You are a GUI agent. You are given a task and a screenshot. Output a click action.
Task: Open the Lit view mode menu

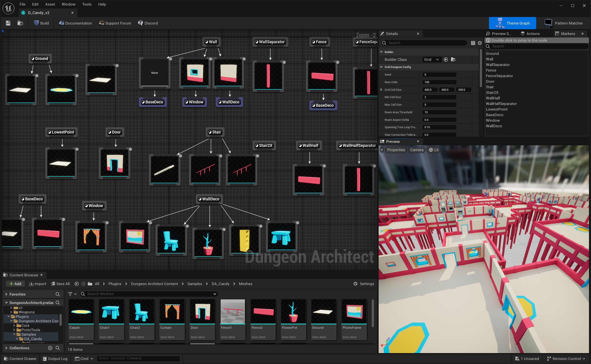tap(434, 150)
